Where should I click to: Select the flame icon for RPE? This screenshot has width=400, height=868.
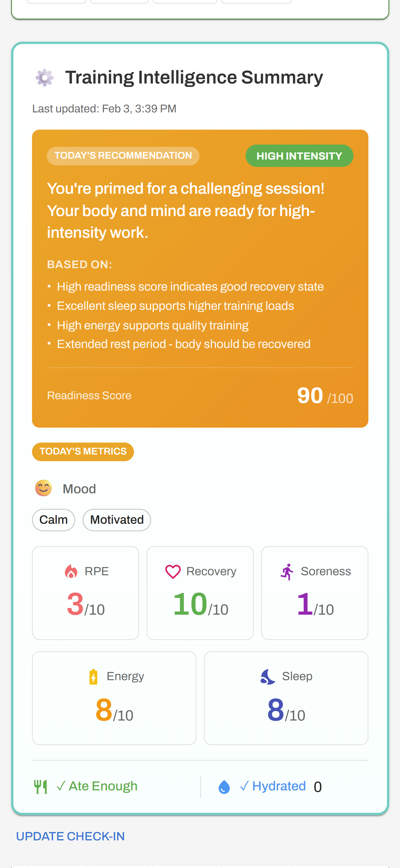point(71,571)
